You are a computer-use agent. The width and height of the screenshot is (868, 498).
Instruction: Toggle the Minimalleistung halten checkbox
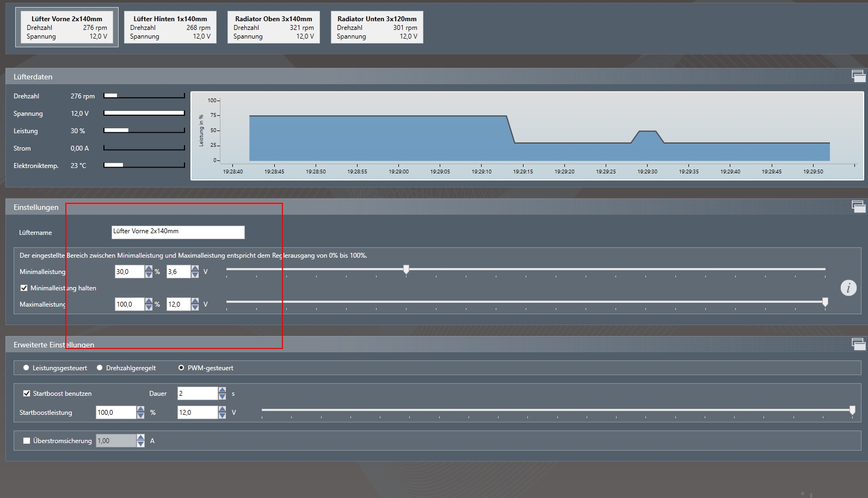(24, 288)
